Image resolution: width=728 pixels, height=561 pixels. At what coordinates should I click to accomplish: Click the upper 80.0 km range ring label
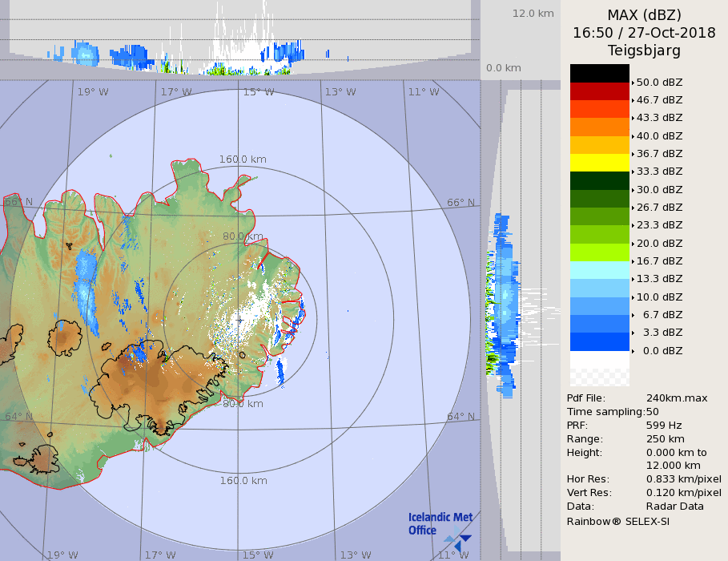click(x=243, y=236)
